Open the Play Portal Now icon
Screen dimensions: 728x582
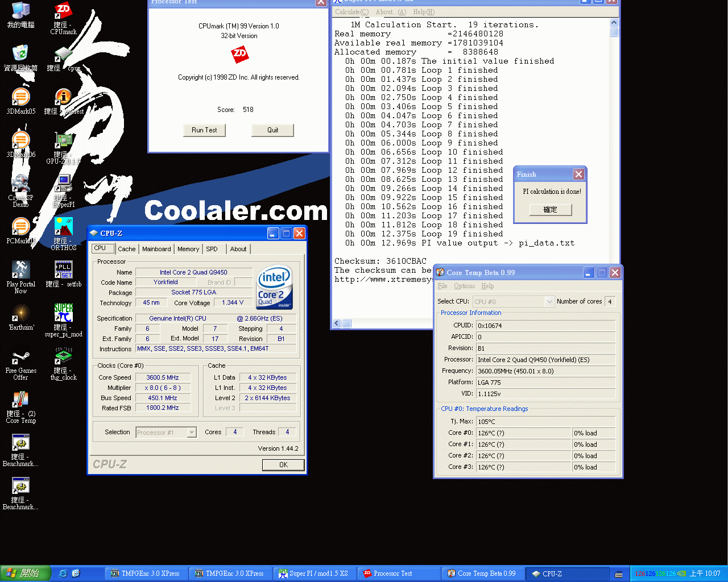coord(21,277)
